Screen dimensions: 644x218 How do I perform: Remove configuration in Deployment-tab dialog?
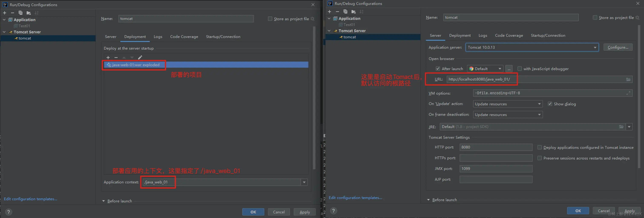pos(13,13)
